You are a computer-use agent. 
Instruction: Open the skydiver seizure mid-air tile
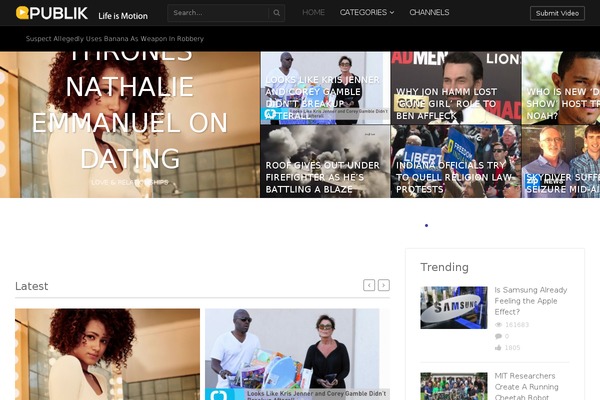(x=561, y=162)
